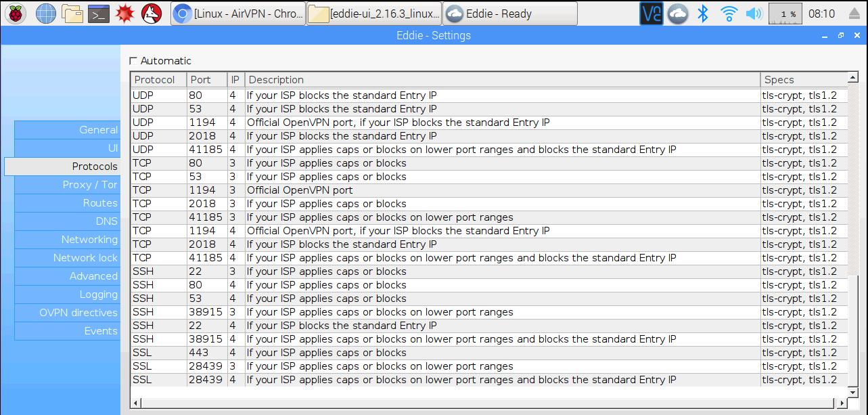Sort by the Port column header
Image resolution: width=868 pixels, height=415 pixels.
pyautogui.click(x=207, y=80)
